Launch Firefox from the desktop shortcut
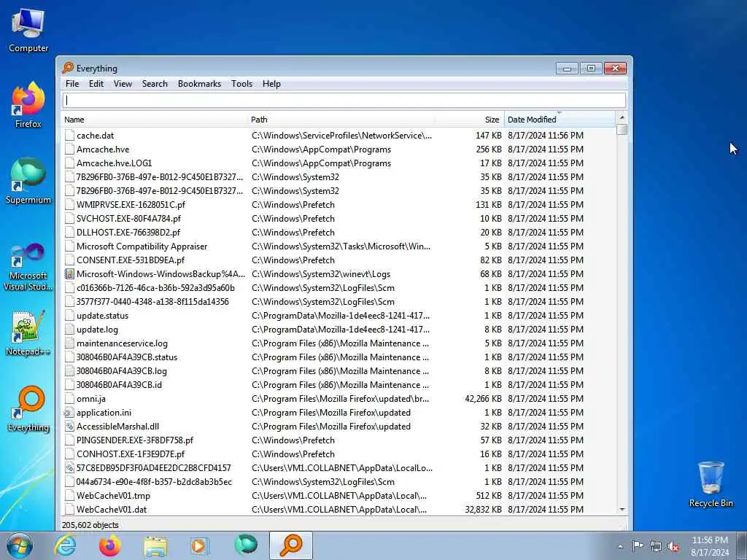The image size is (747, 560). 28,105
